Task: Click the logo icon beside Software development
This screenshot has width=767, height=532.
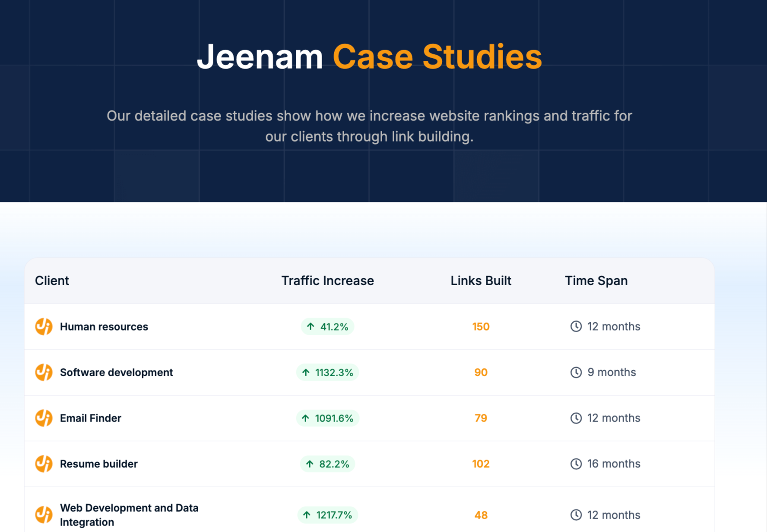Action: click(x=44, y=372)
